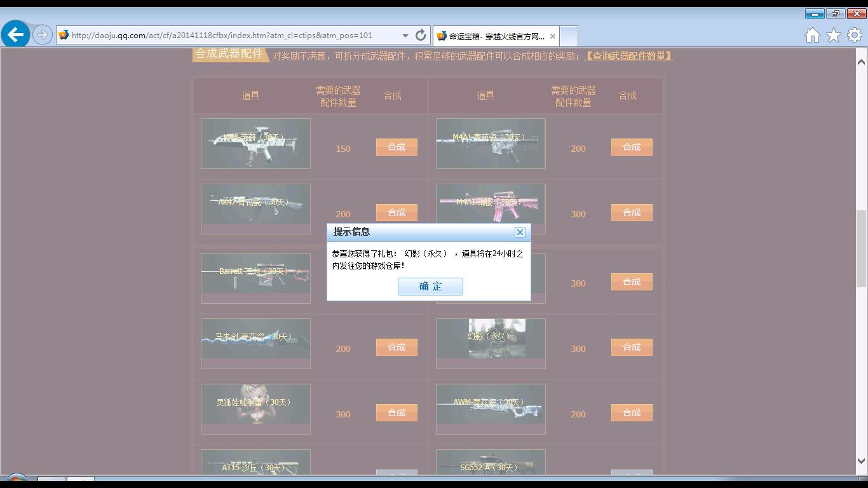Refresh the current page

pyautogui.click(x=421, y=36)
